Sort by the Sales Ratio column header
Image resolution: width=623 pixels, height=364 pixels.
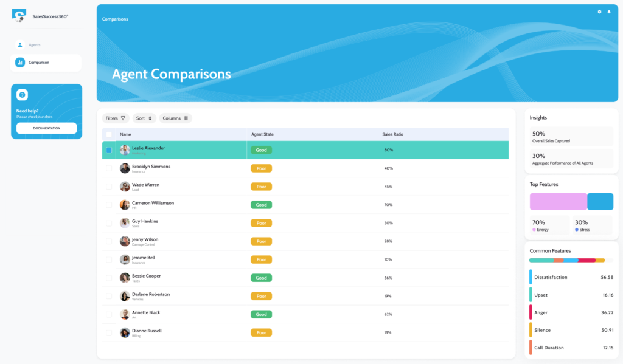pyautogui.click(x=392, y=134)
